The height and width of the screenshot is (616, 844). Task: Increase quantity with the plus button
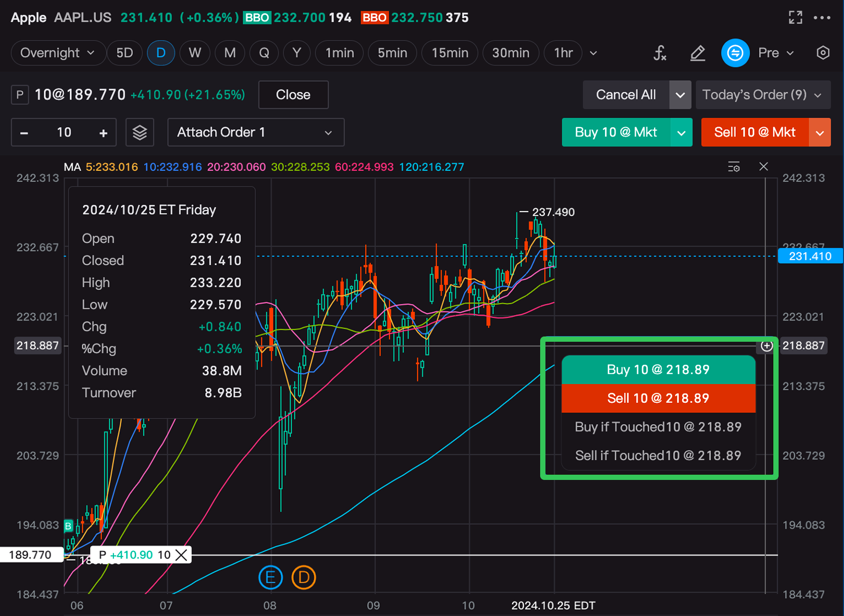point(103,133)
